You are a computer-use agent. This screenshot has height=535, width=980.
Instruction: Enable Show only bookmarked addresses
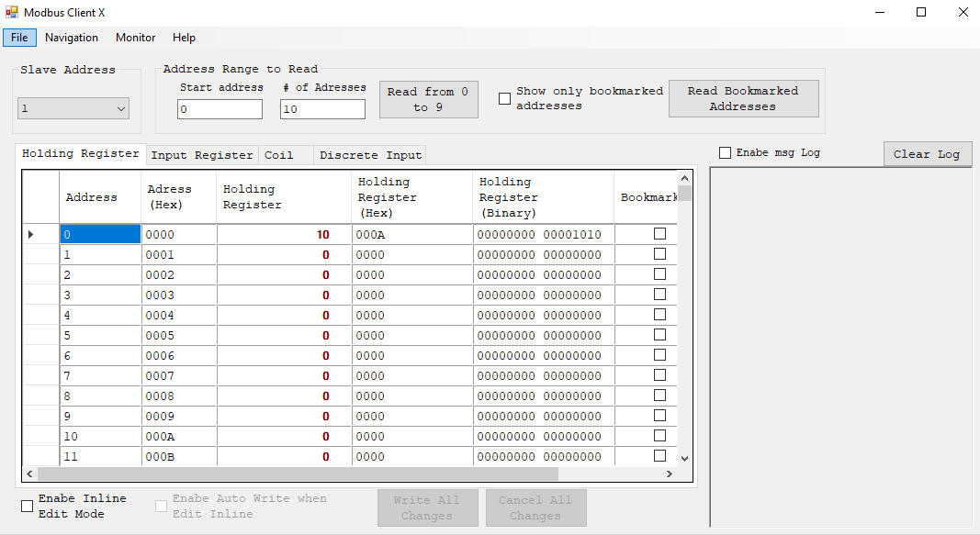(x=503, y=98)
